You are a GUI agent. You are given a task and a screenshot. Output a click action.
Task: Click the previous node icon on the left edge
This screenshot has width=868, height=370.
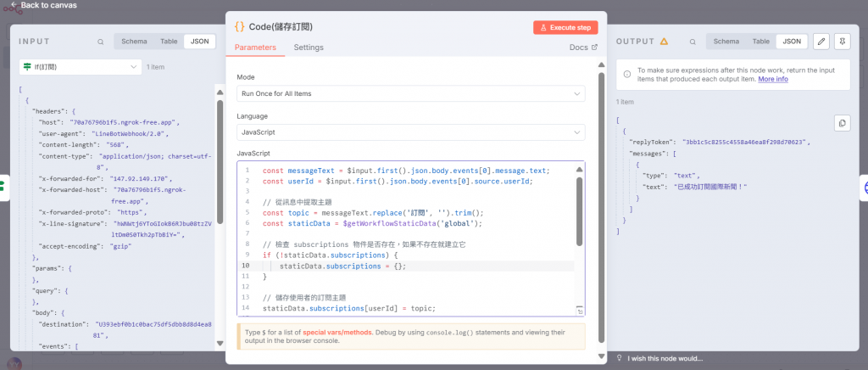pyautogui.click(x=3, y=186)
